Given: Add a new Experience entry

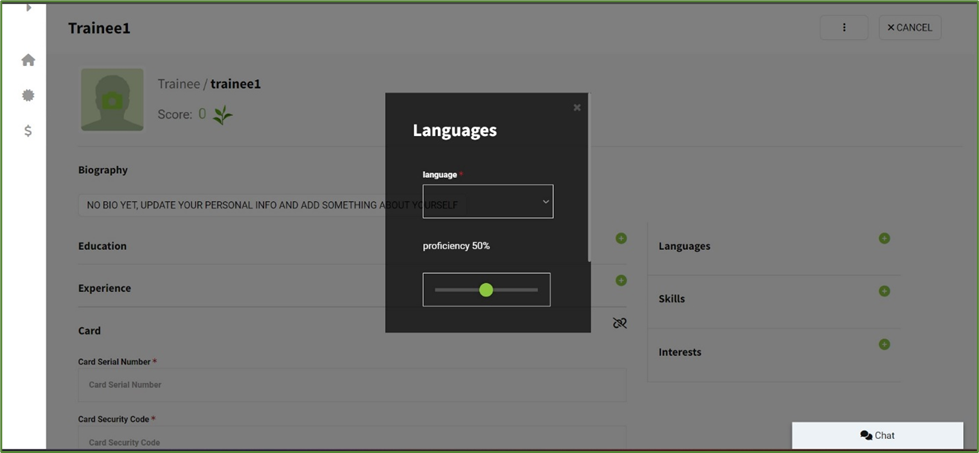Looking at the screenshot, I should pyautogui.click(x=621, y=281).
